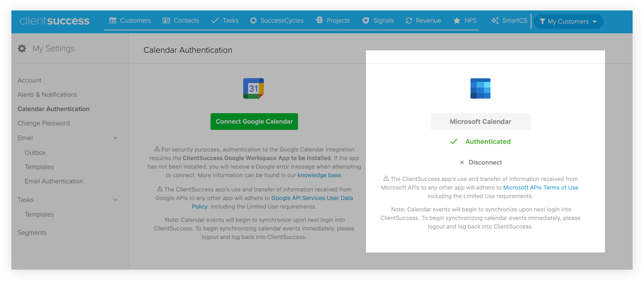The width and height of the screenshot is (644, 282).
Task: Click the Tasks checkmark icon
Action: pos(215,20)
